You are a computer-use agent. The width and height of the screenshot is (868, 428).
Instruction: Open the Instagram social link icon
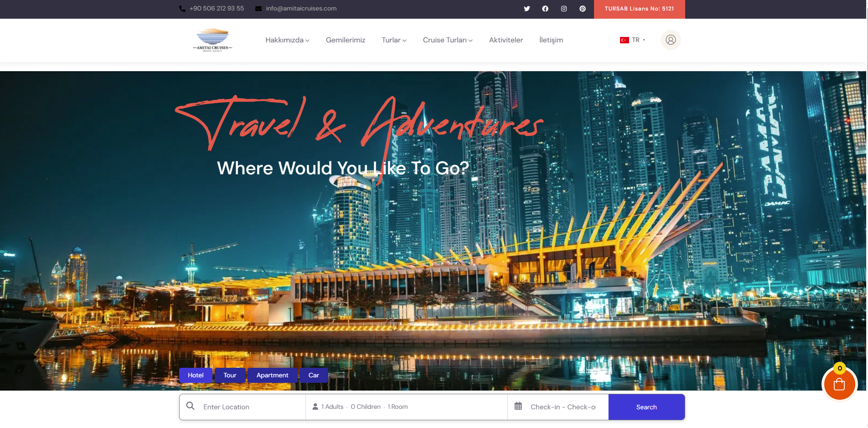click(564, 9)
